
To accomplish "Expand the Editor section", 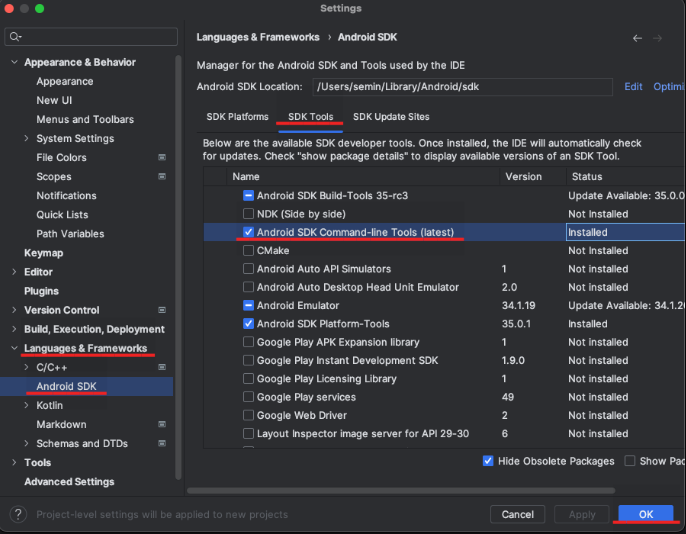I will [14, 272].
